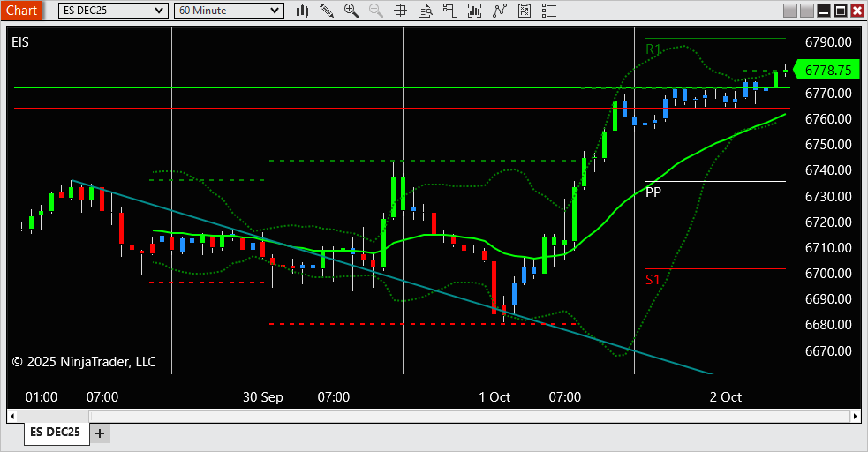Open the 60 Minute interval dropdown
The width and height of the screenshot is (868, 452).
coord(229,11)
